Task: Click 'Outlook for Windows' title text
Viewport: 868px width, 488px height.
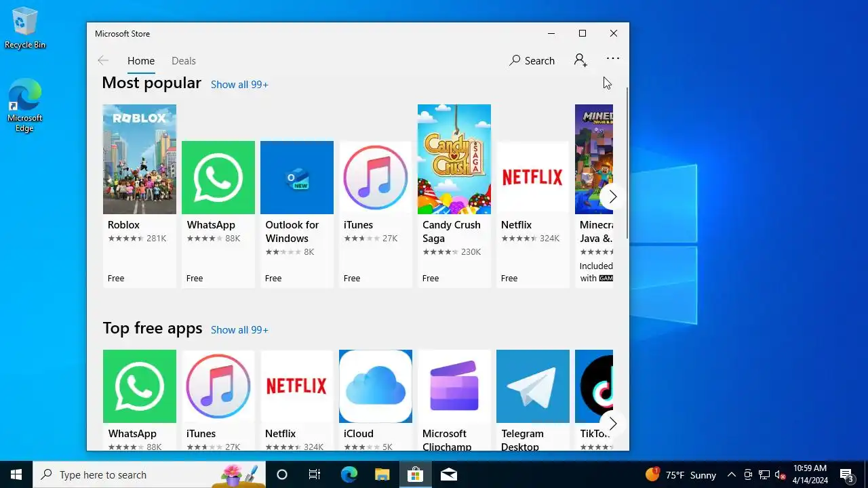Action: point(292,232)
